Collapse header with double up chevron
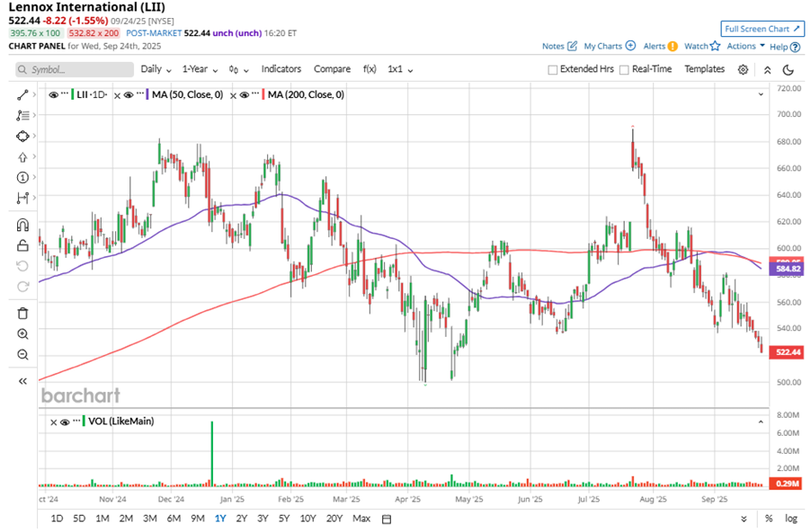This screenshot has height=532, width=811. tap(768, 69)
